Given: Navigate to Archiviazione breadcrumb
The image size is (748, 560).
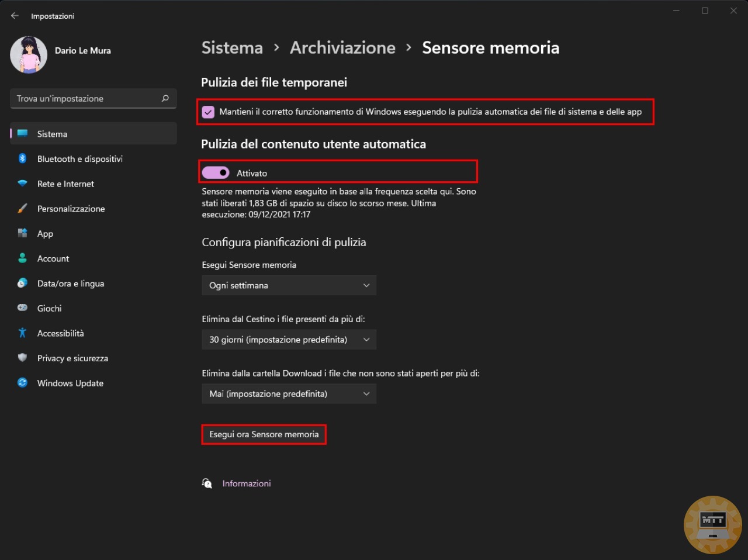Looking at the screenshot, I should pyautogui.click(x=342, y=47).
